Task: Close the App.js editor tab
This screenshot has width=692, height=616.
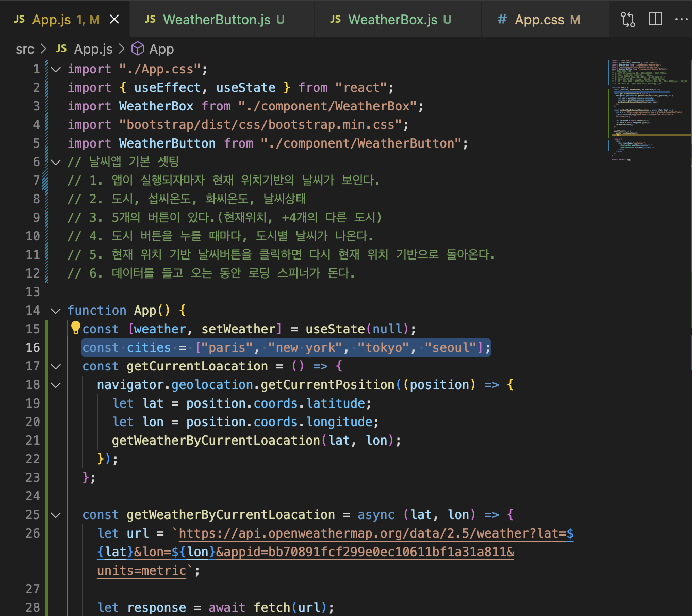Action: coord(114,20)
